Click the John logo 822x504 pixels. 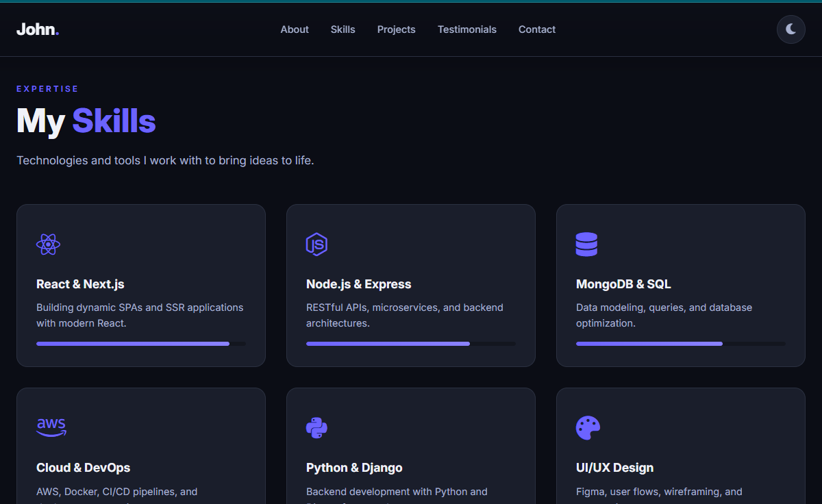(x=38, y=29)
